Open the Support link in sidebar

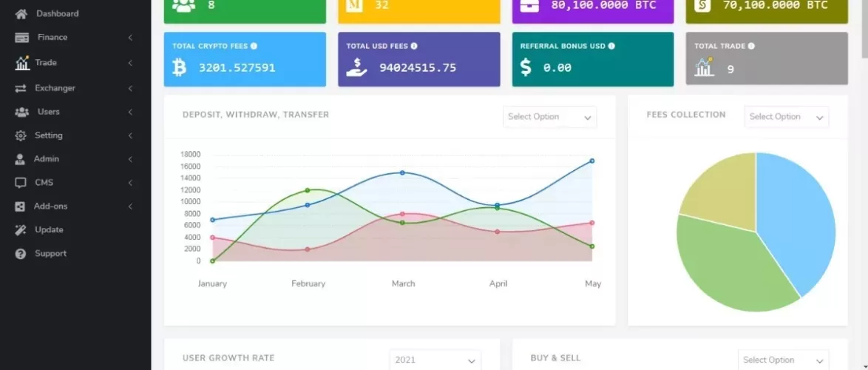(x=50, y=254)
